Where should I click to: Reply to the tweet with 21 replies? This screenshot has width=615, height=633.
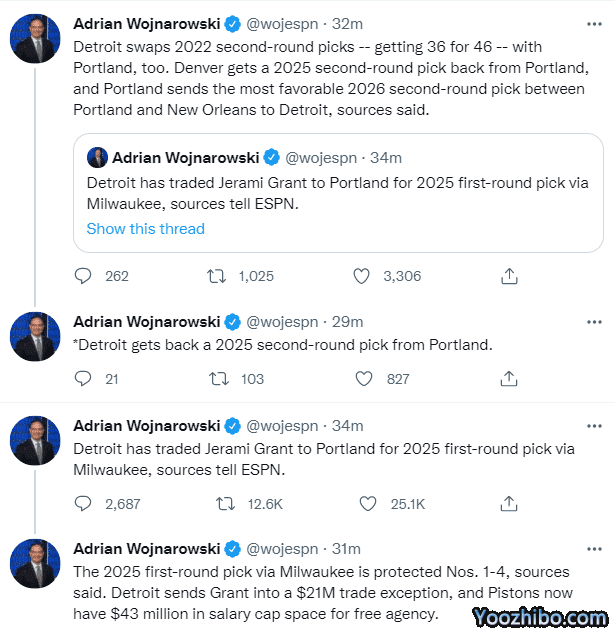tap(84, 379)
